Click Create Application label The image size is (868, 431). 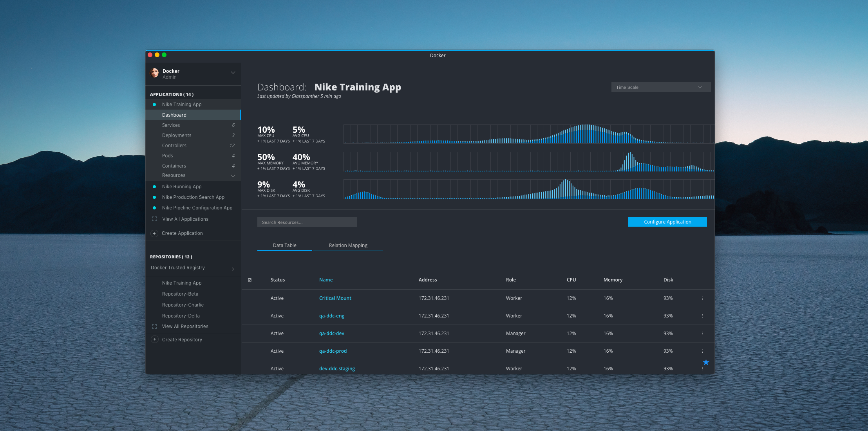(x=182, y=233)
